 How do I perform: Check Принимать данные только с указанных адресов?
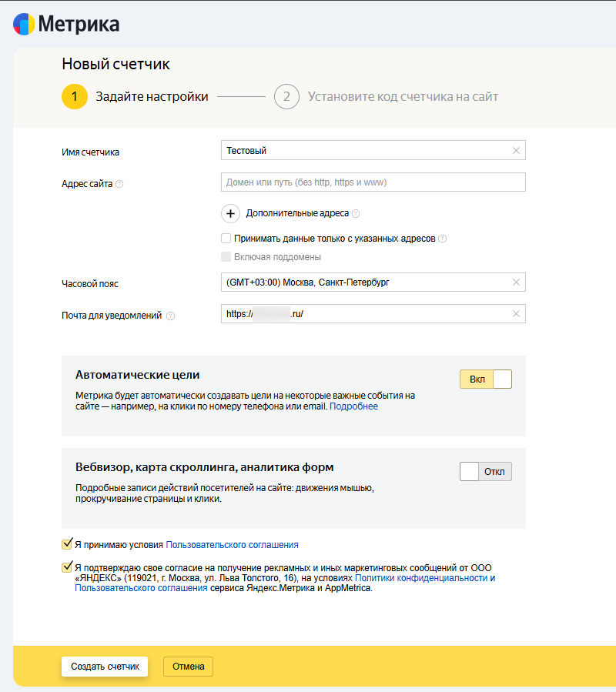coord(226,239)
